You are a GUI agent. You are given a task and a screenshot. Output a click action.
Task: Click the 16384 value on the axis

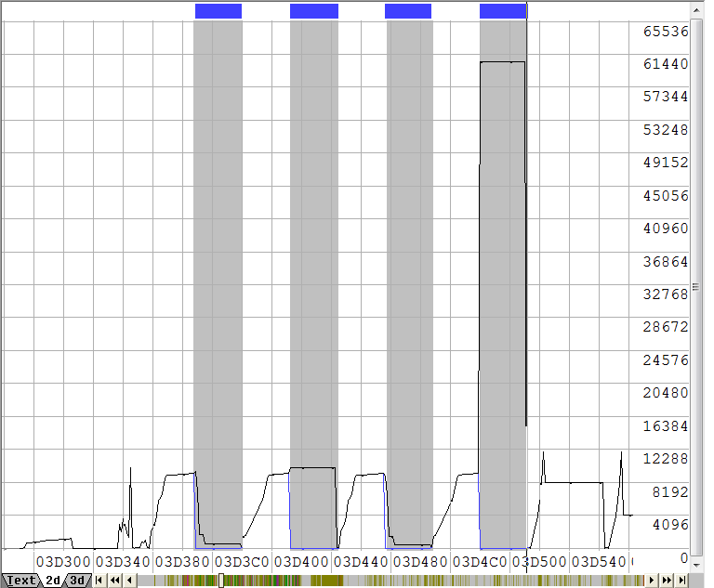click(x=666, y=426)
